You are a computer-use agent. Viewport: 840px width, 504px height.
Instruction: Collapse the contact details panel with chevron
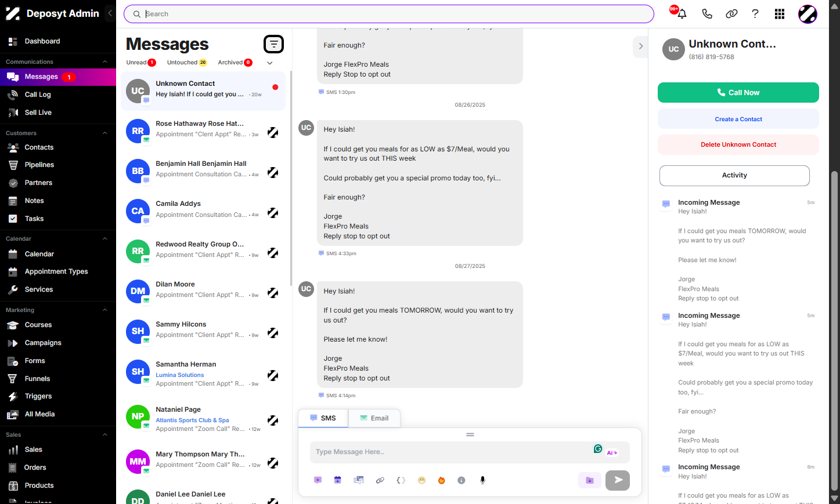640,46
